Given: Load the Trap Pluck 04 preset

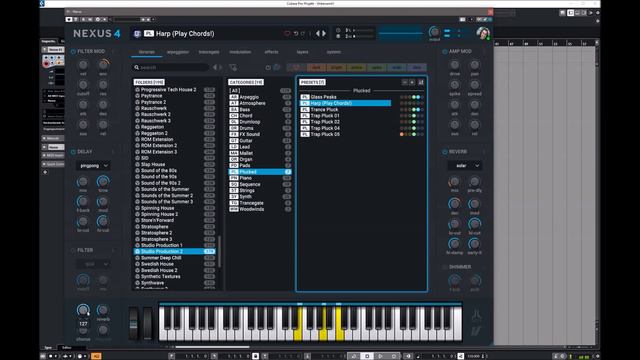Looking at the screenshot, I should pyautogui.click(x=345, y=128).
